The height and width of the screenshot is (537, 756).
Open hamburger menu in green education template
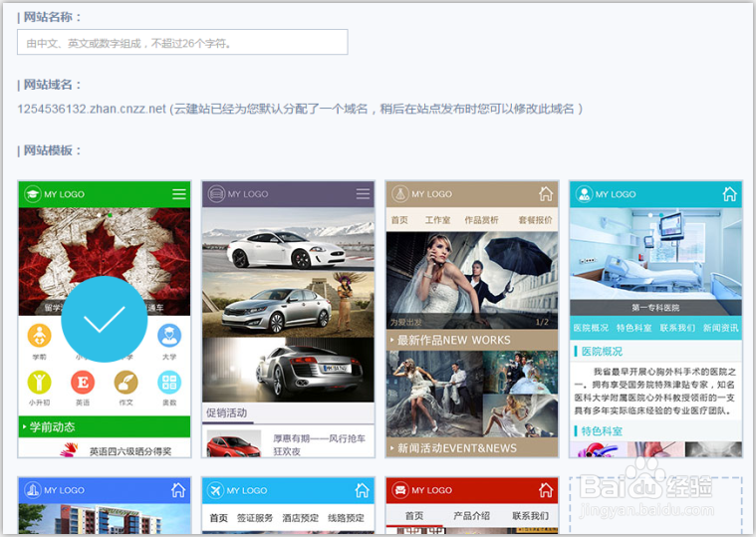[x=179, y=194]
